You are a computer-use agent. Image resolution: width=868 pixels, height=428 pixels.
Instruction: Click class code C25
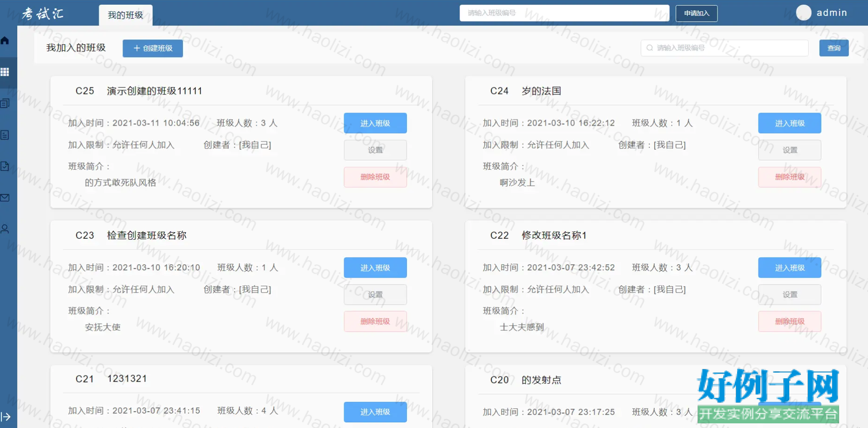click(85, 91)
